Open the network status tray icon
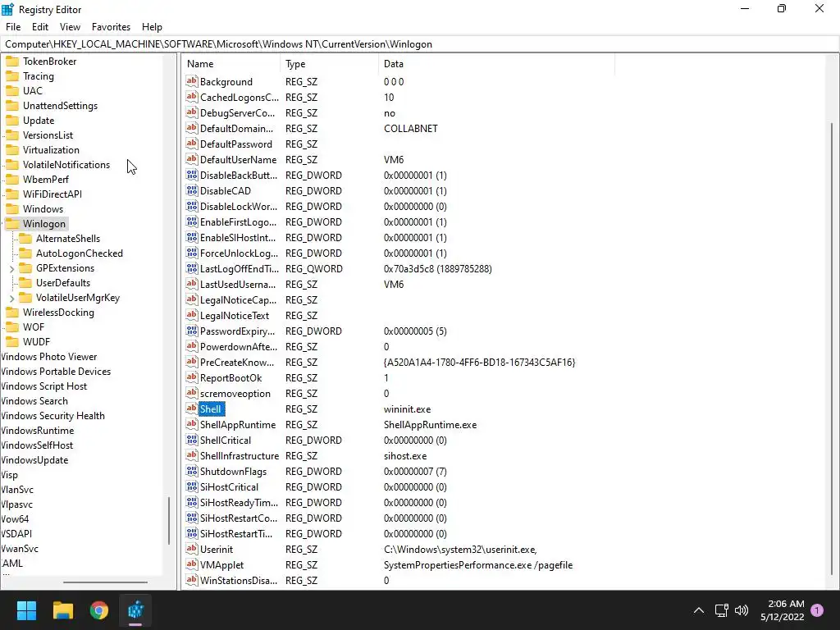Image resolution: width=840 pixels, height=630 pixels. (x=722, y=610)
